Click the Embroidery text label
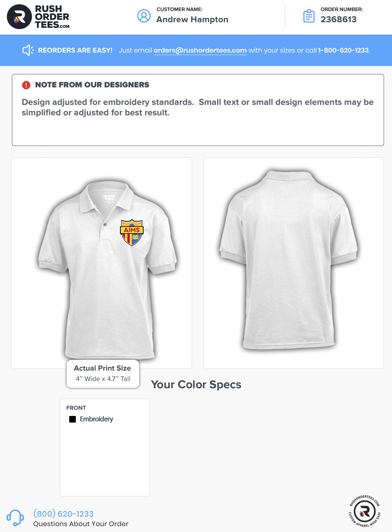This screenshot has width=392, height=532. (x=96, y=419)
